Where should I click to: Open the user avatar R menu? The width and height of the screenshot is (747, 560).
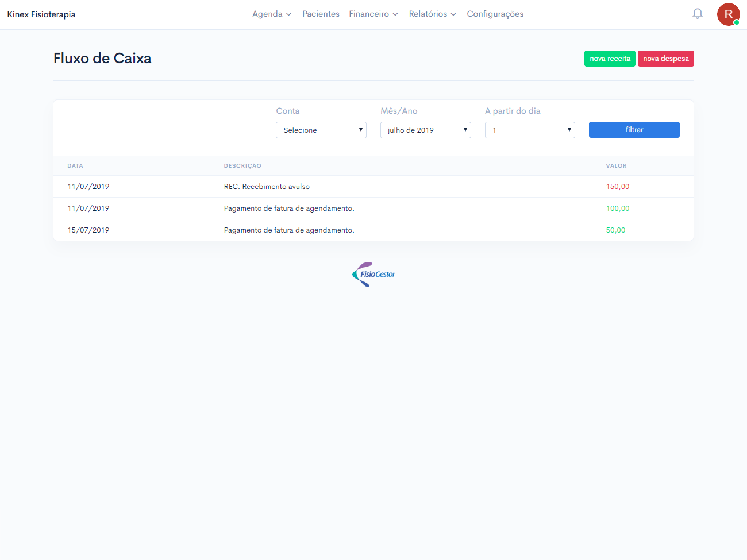point(729,14)
